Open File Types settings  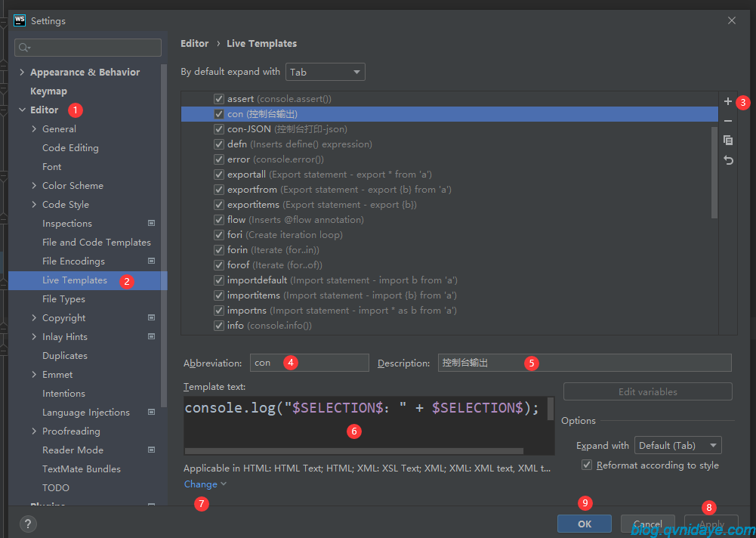63,298
